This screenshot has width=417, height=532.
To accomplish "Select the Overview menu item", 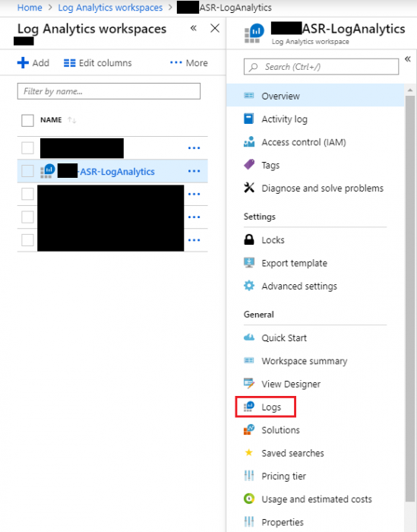I will click(315, 96).
